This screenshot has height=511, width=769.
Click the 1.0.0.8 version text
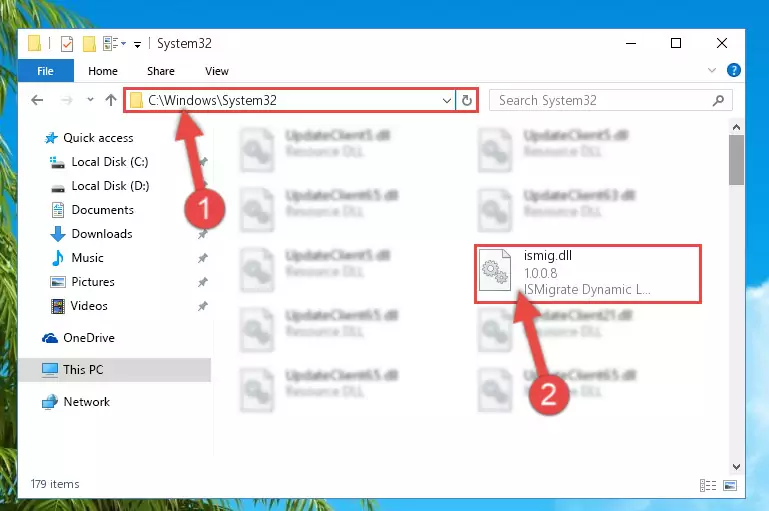click(x=540, y=273)
